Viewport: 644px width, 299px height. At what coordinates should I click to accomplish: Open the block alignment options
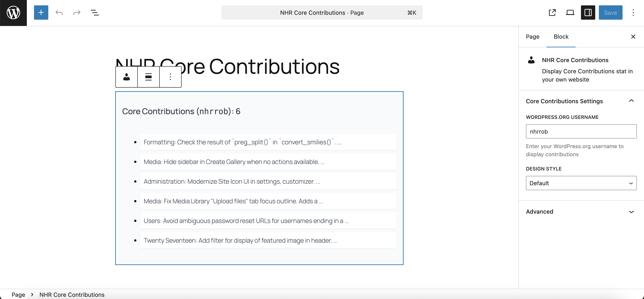(x=148, y=77)
